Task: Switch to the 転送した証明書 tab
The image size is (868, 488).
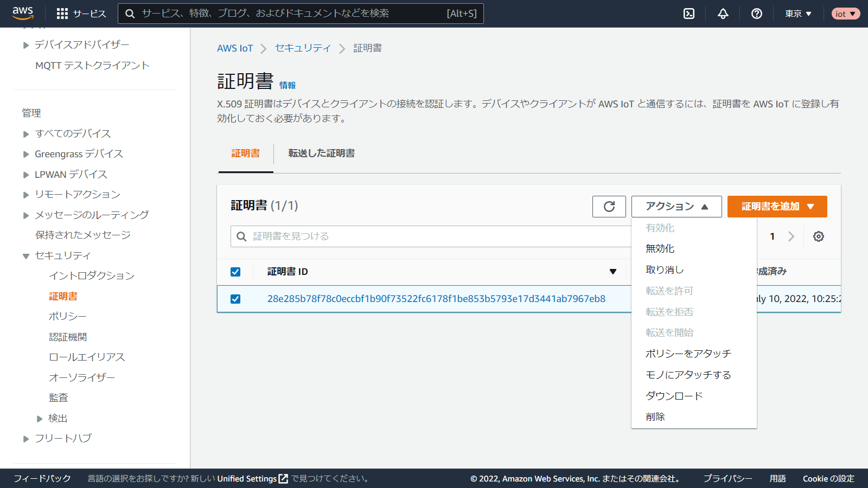Action: pyautogui.click(x=321, y=153)
